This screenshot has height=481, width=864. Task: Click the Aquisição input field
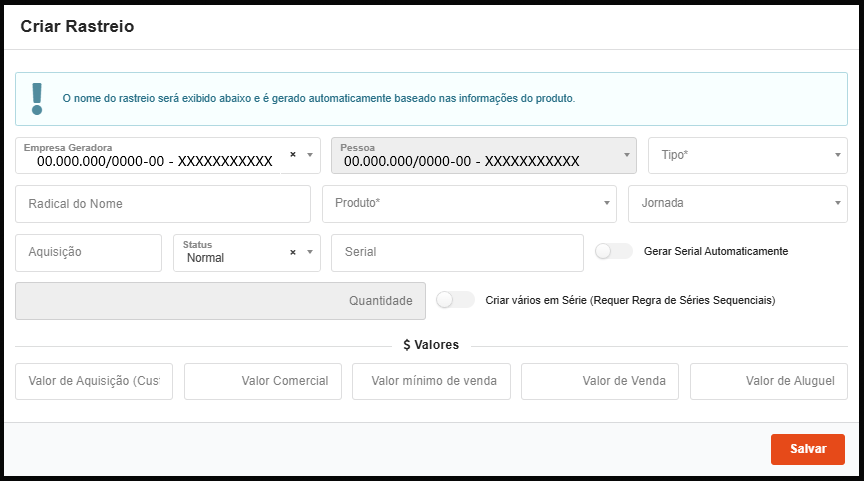[x=88, y=253]
